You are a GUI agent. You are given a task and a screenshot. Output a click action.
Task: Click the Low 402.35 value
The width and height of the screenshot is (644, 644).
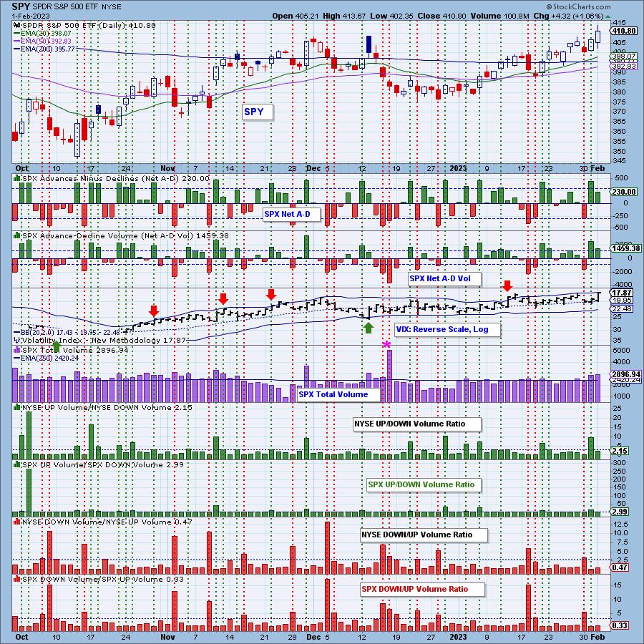click(392, 16)
